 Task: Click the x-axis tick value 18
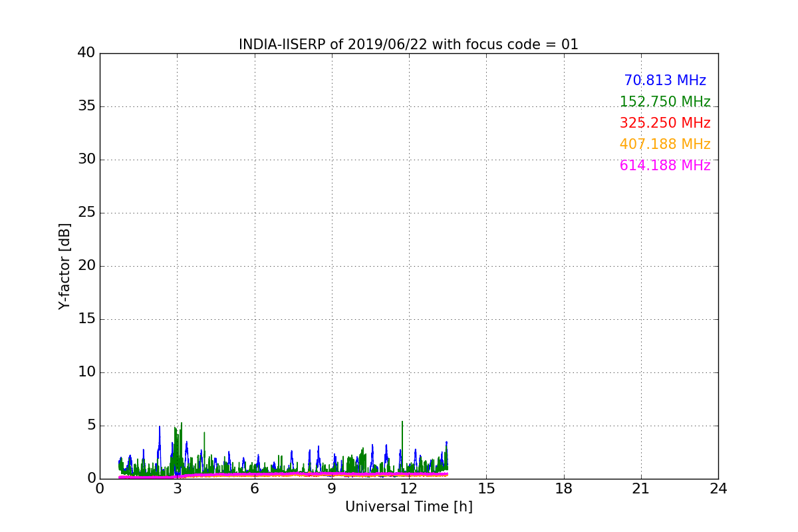[x=564, y=489]
